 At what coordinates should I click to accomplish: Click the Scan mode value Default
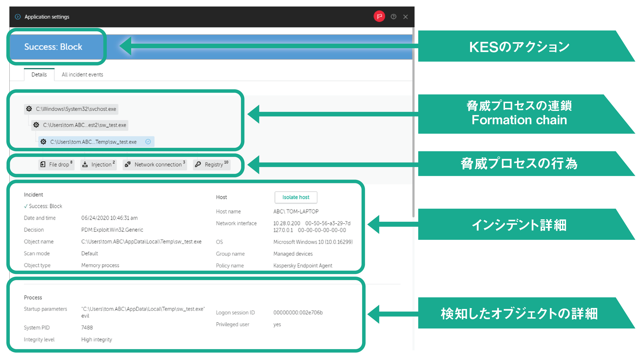click(89, 253)
